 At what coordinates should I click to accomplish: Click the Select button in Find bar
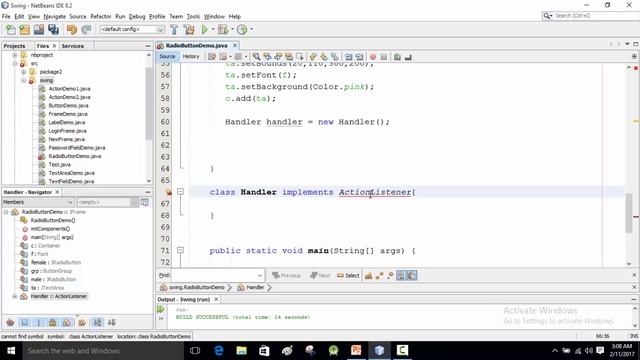pyautogui.click(x=348, y=276)
